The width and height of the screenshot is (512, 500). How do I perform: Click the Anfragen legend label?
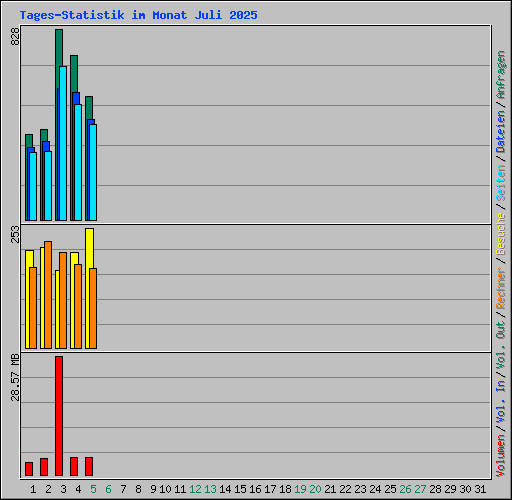click(x=501, y=75)
